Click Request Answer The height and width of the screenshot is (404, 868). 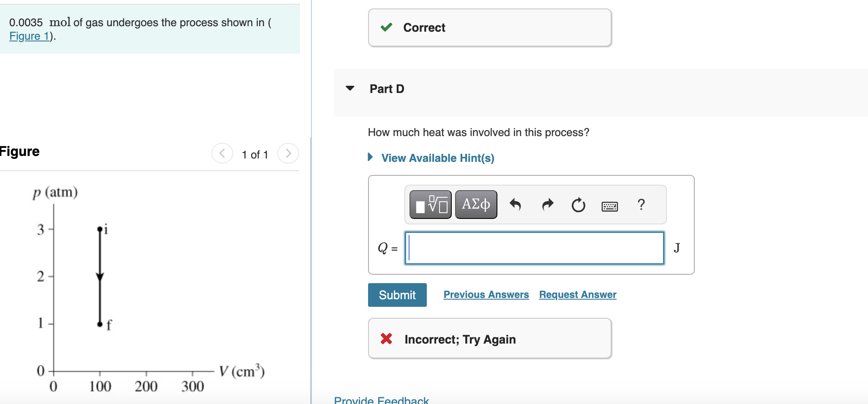click(x=577, y=295)
